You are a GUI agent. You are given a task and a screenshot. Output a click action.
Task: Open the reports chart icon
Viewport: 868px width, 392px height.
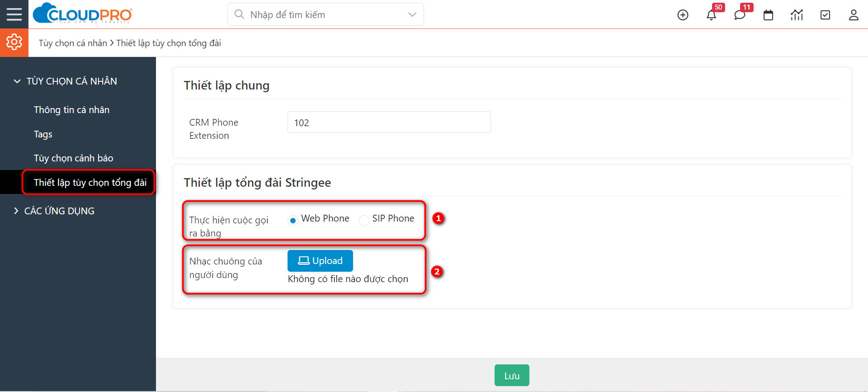click(797, 15)
